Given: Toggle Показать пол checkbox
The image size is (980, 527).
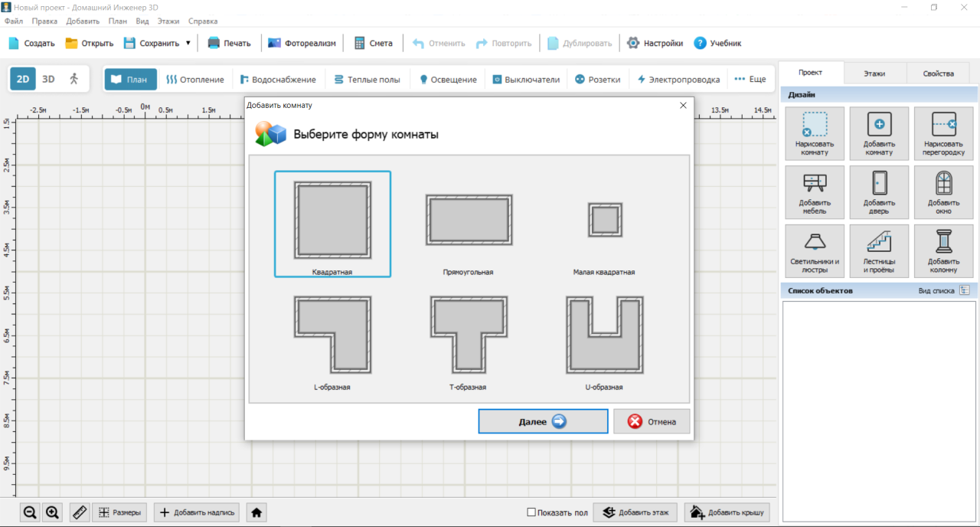Looking at the screenshot, I should pos(531,512).
